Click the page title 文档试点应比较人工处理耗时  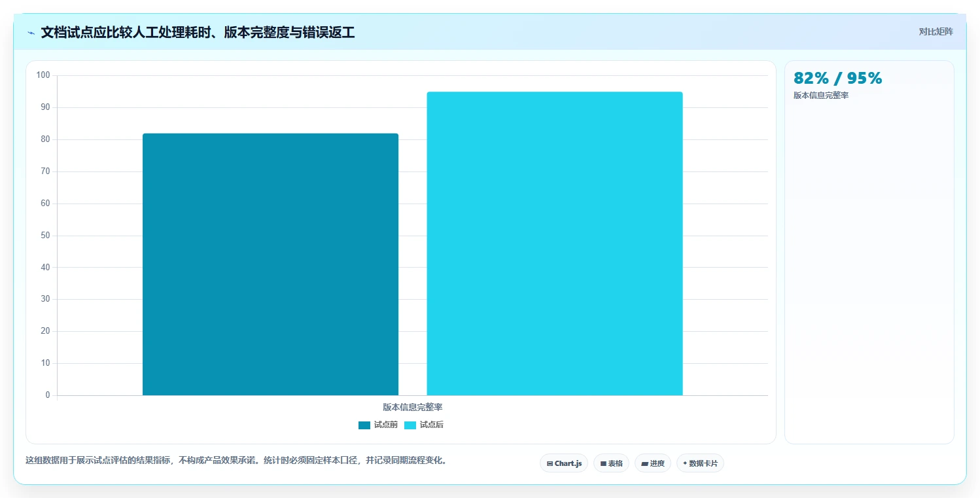click(x=198, y=33)
